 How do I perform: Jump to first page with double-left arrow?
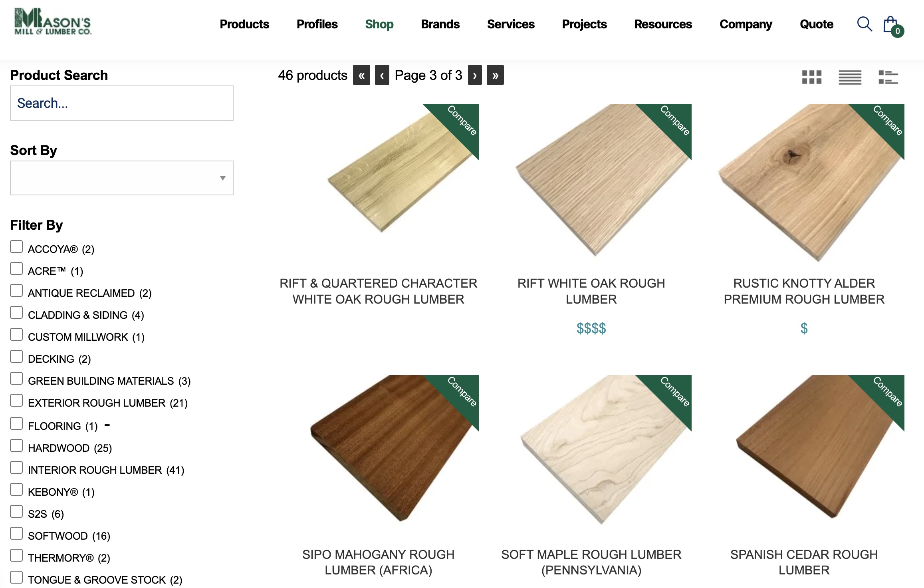(361, 75)
